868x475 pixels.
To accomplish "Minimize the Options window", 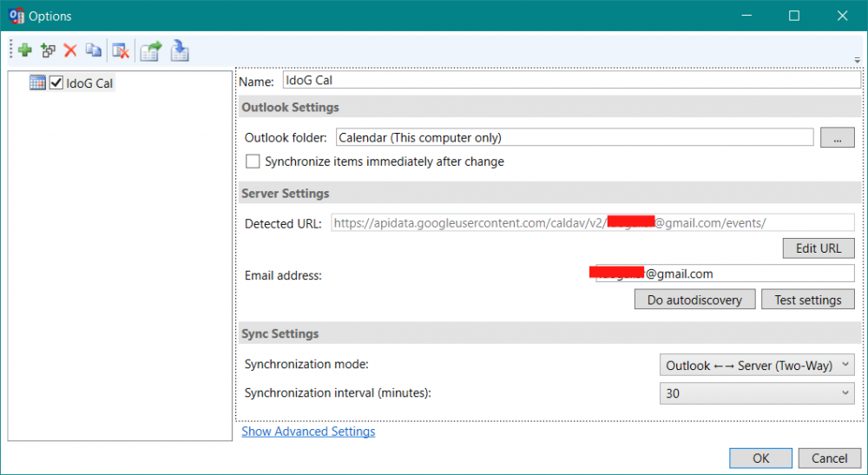I will tap(746, 16).
